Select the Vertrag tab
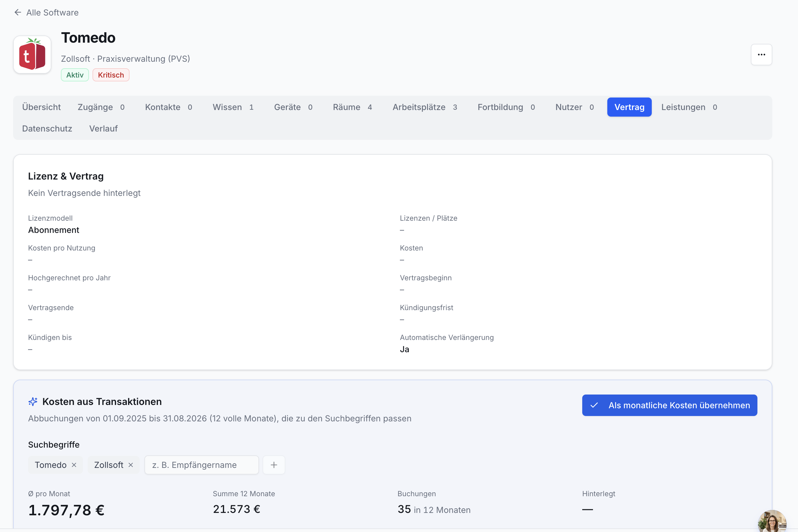The width and height of the screenshot is (798, 532). pyautogui.click(x=629, y=107)
